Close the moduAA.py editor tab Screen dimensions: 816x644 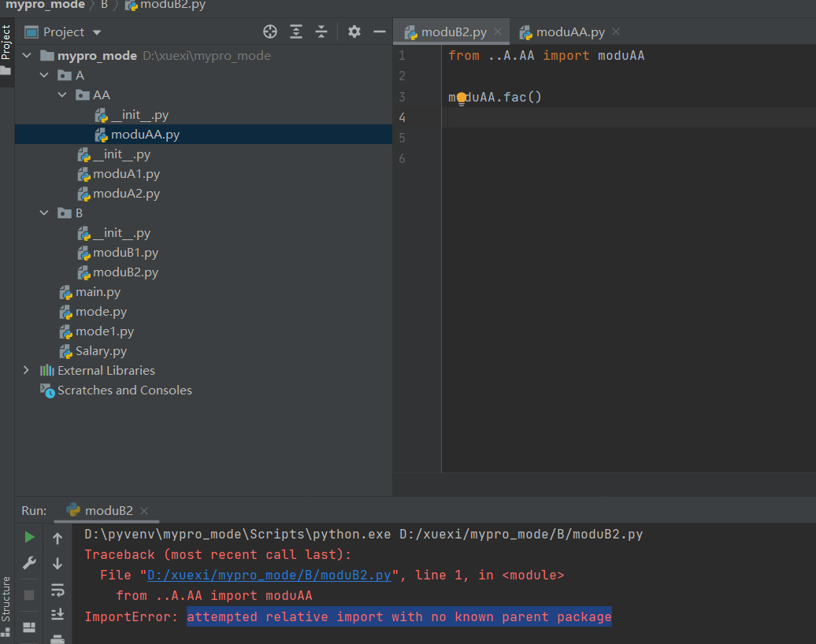616,31
